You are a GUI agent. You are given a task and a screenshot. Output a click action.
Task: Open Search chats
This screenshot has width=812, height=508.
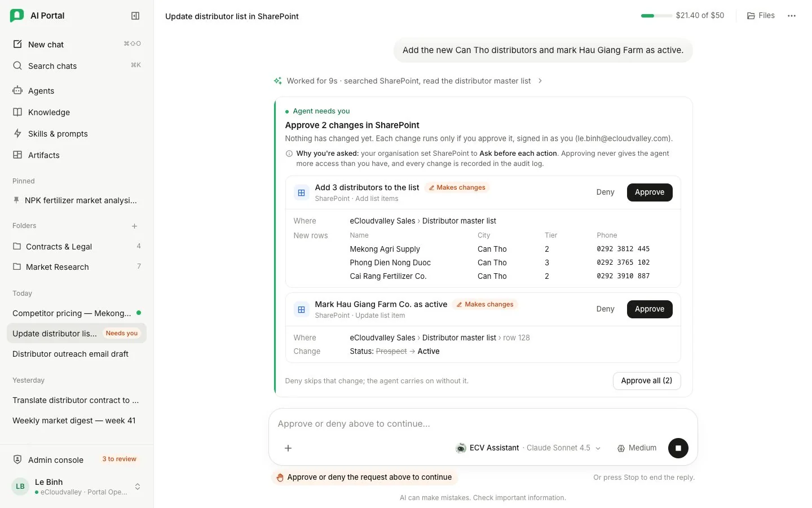(x=77, y=65)
